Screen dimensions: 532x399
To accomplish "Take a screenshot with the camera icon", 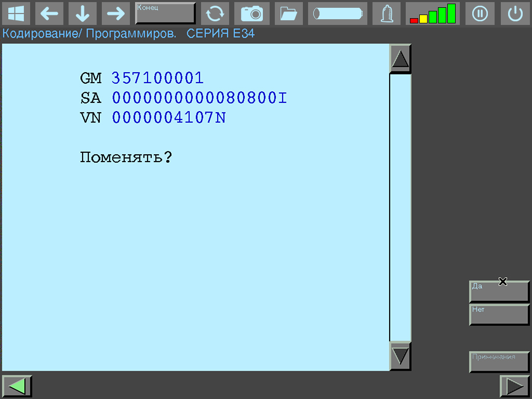I will (251, 14).
